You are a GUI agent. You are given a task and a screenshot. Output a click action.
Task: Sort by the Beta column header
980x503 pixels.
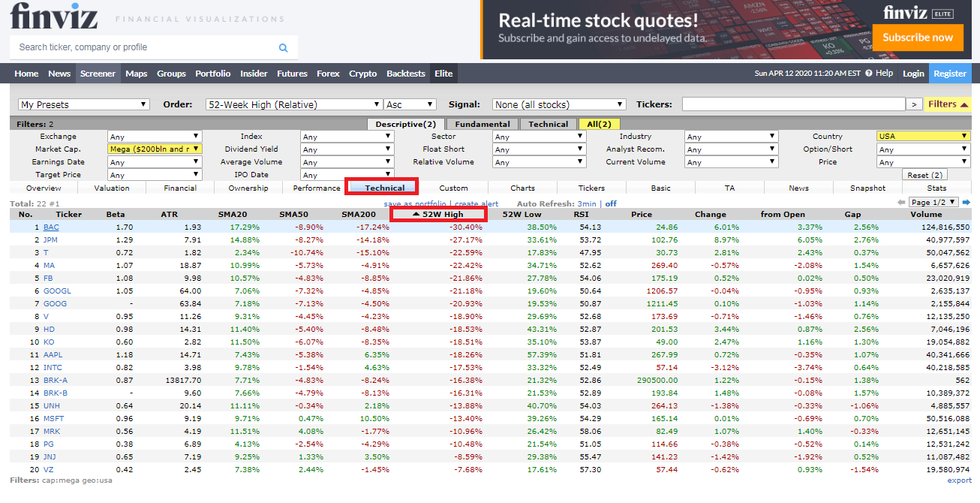(x=116, y=215)
